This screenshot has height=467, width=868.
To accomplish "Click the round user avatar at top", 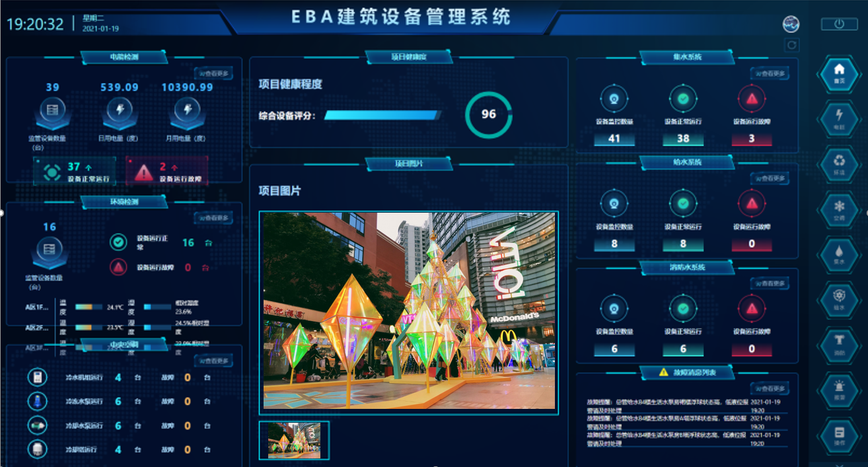I will 791,24.
